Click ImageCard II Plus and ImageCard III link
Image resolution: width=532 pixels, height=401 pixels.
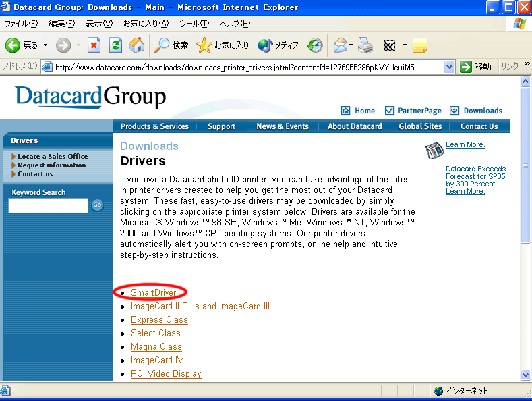pyautogui.click(x=200, y=306)
